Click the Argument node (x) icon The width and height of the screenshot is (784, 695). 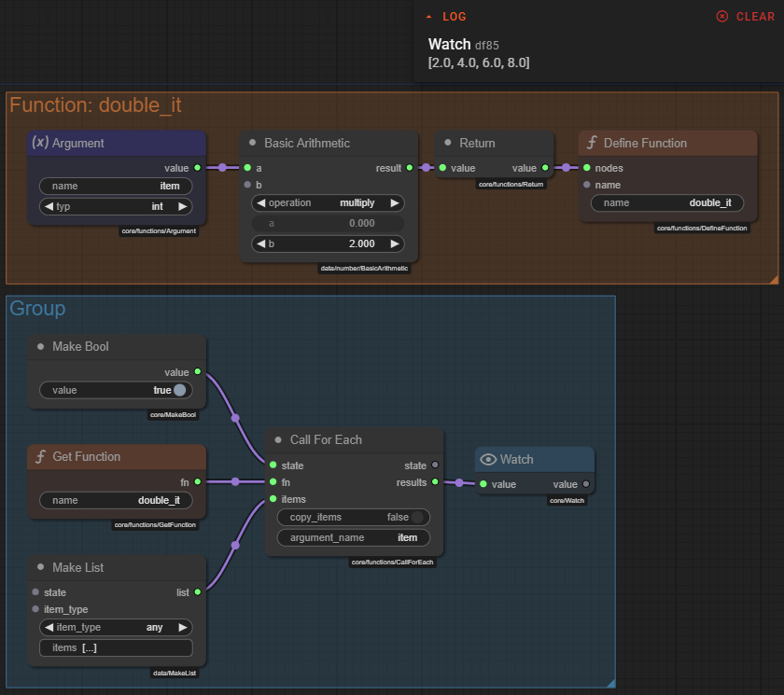pos(40,143)
